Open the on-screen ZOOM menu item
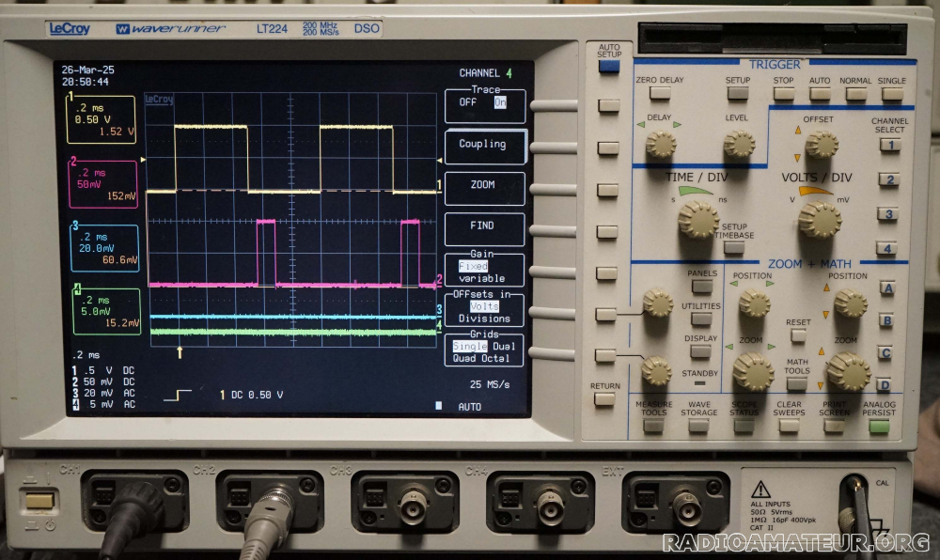 pos(484,188)
